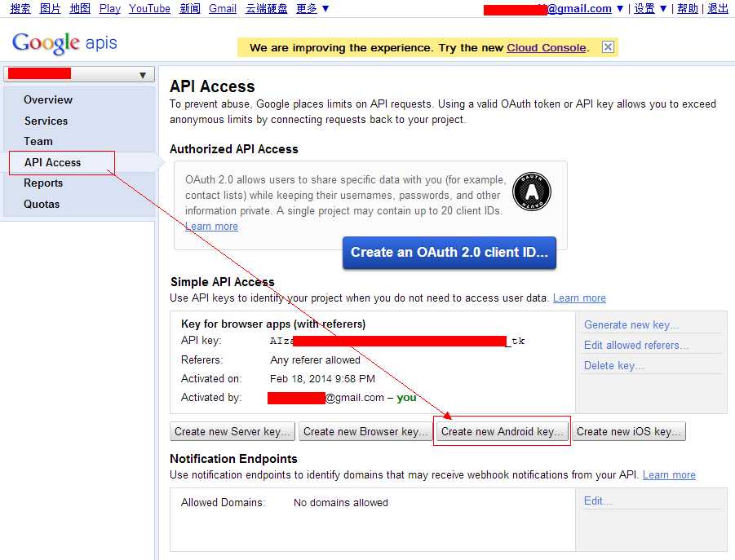Viewport: 735px width, 560px height.
Task: Follow the Cloud Console link
Action: pyautogui.click(x=547, y=48)
